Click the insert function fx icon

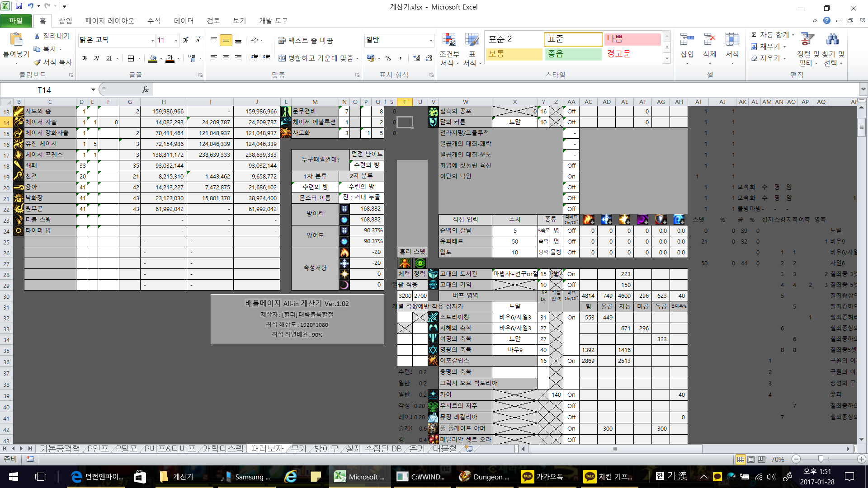[145, 89]
